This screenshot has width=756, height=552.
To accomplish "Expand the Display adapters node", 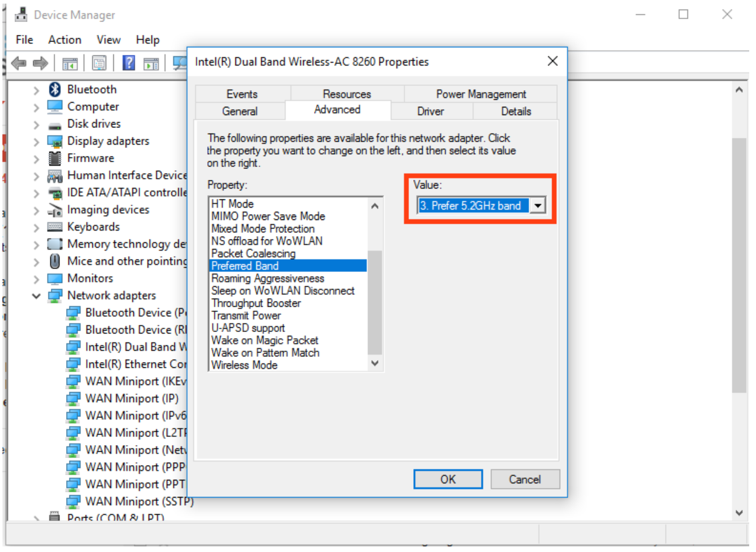I will pyautogui.click(x=36, y=142).
